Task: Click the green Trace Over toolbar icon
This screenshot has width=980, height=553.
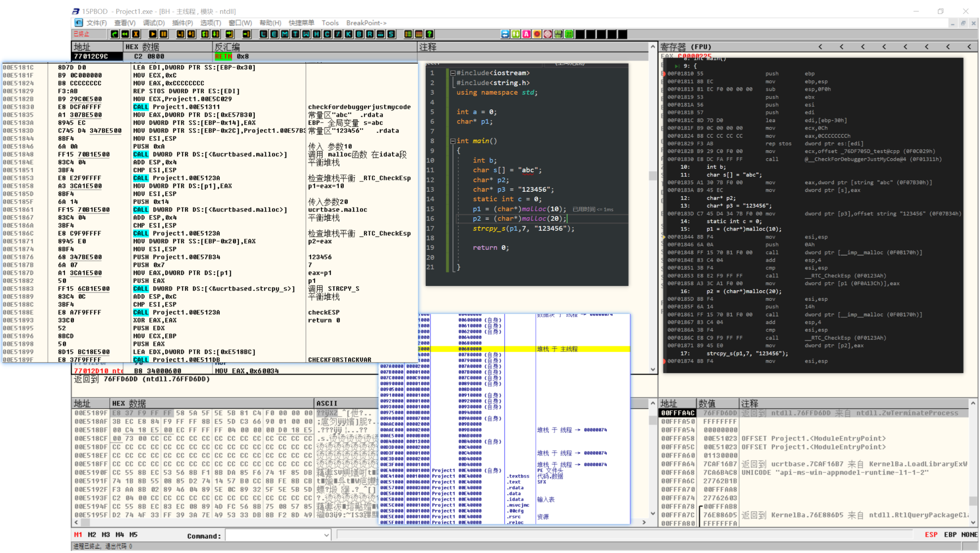Action: point(215,34)
